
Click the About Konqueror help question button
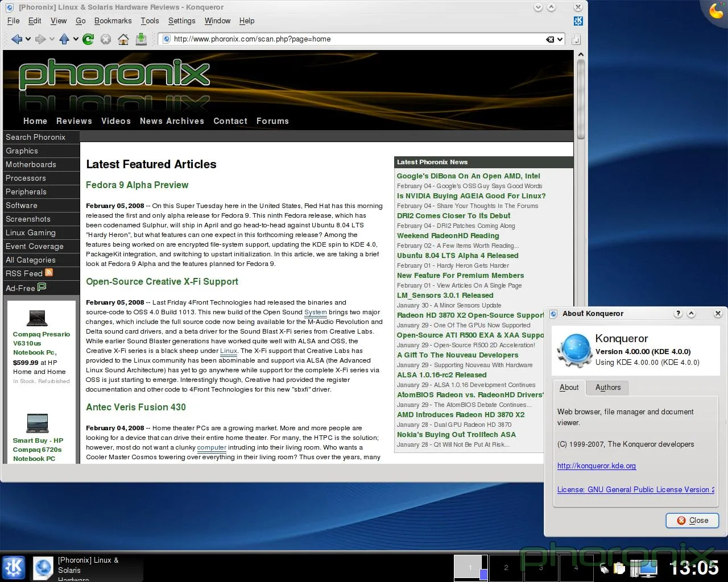(678, 314)
